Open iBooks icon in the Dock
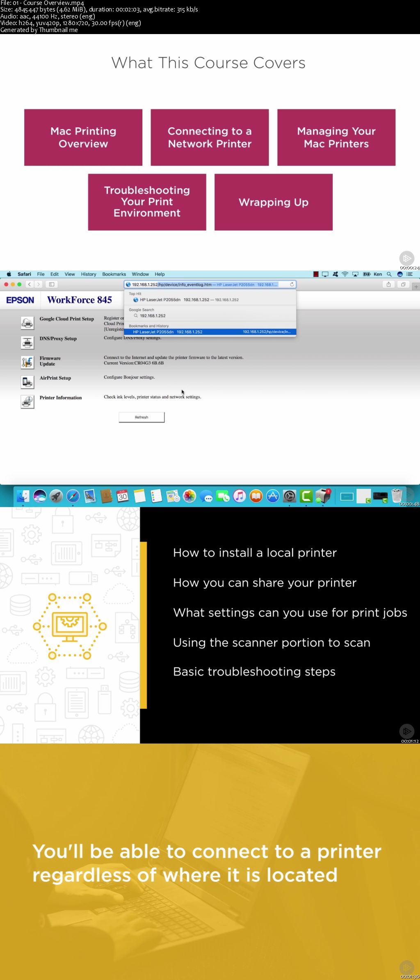The width and height of the screenshot is (420, 980). click(256, 496)
